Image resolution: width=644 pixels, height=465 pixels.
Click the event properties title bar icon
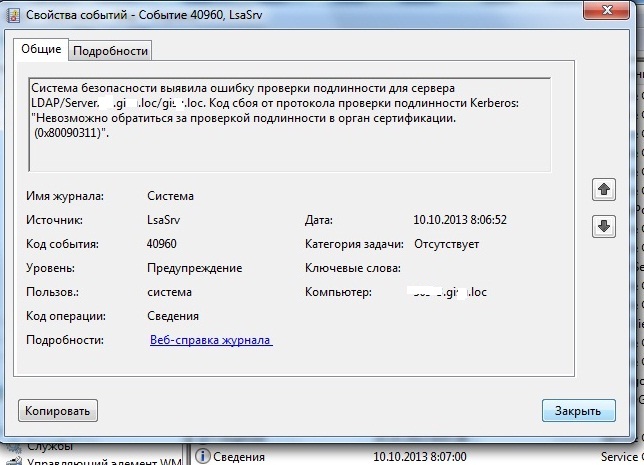[x=14, y=15]
